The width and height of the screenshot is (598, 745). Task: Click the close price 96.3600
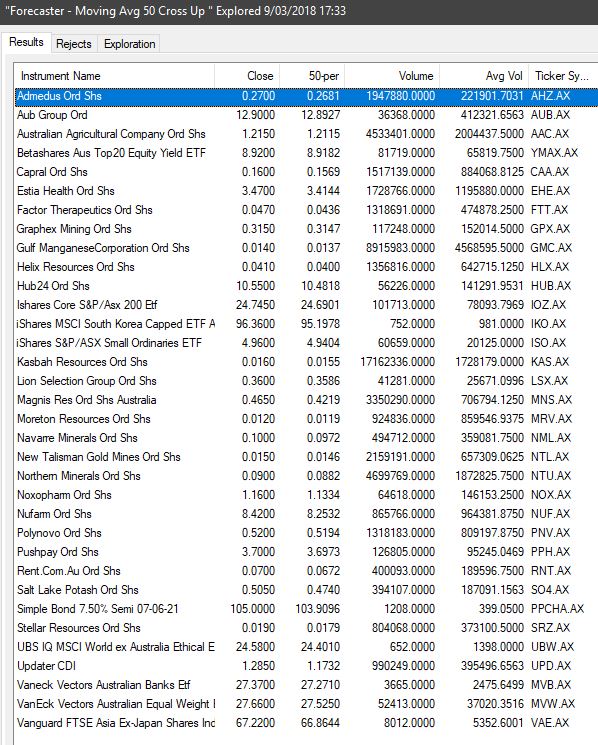(x=256, y=324)
